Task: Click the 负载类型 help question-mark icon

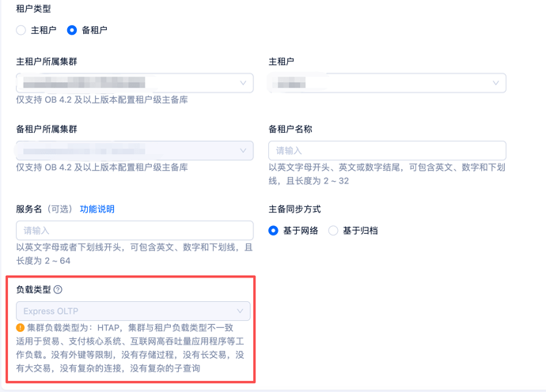Action: click(58, 290)
